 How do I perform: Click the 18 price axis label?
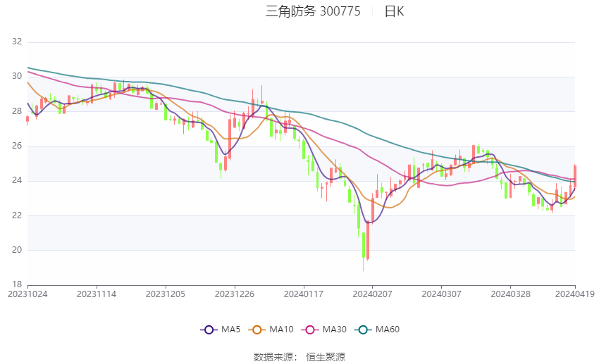tap(17, 285)
